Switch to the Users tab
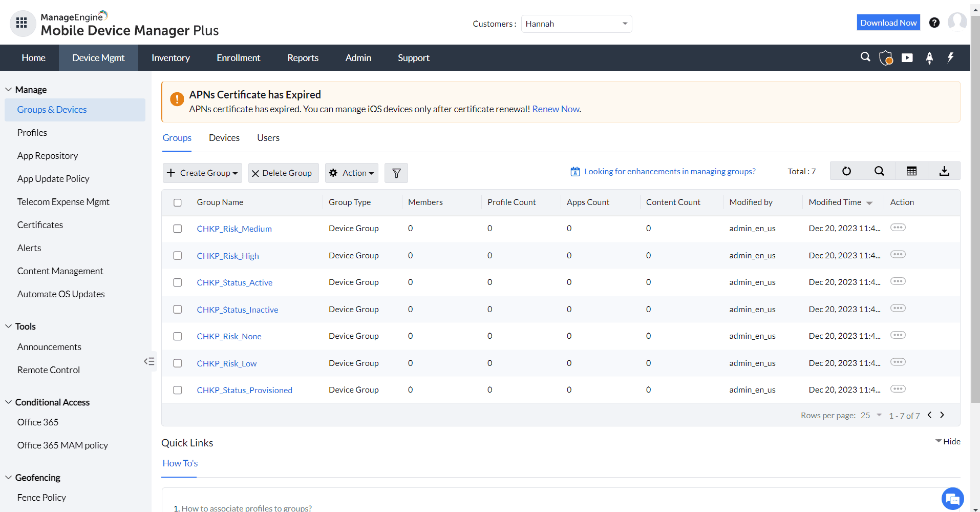 268,138
